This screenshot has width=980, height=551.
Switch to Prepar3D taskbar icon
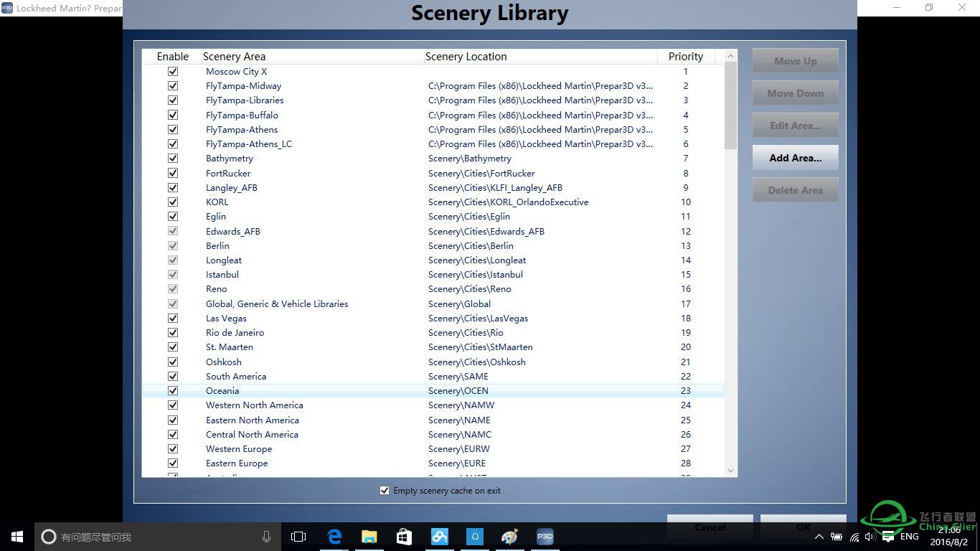[545, 537]
